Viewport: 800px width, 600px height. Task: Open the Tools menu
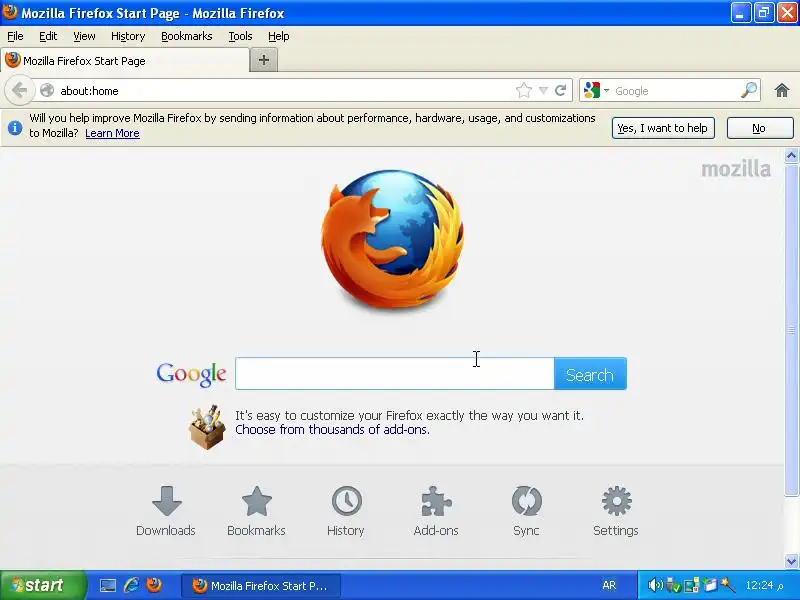pos(240,36)
